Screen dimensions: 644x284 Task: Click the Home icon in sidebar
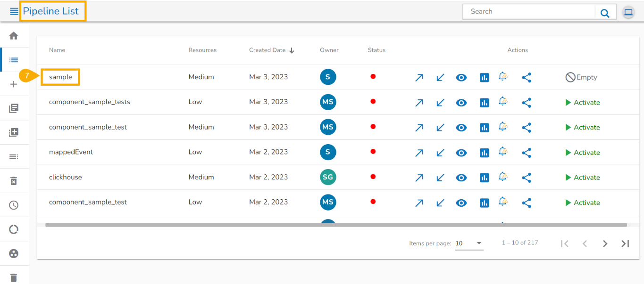click(x=14, y=36)
